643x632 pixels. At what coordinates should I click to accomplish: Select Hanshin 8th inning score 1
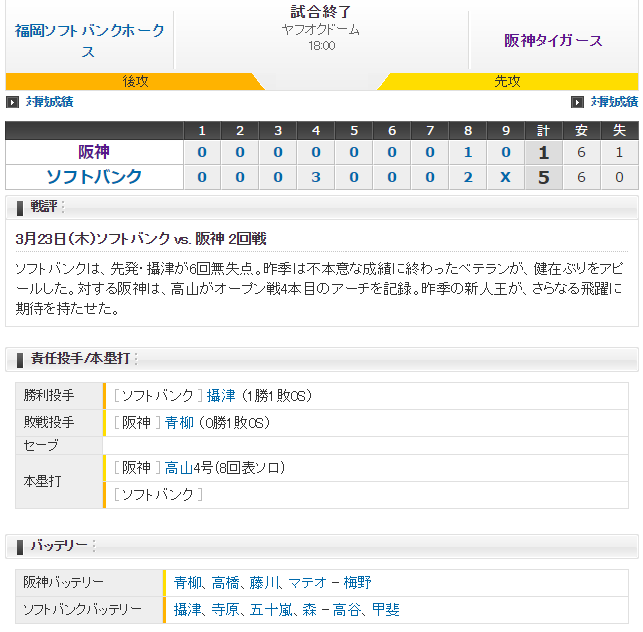coord(468,152)
